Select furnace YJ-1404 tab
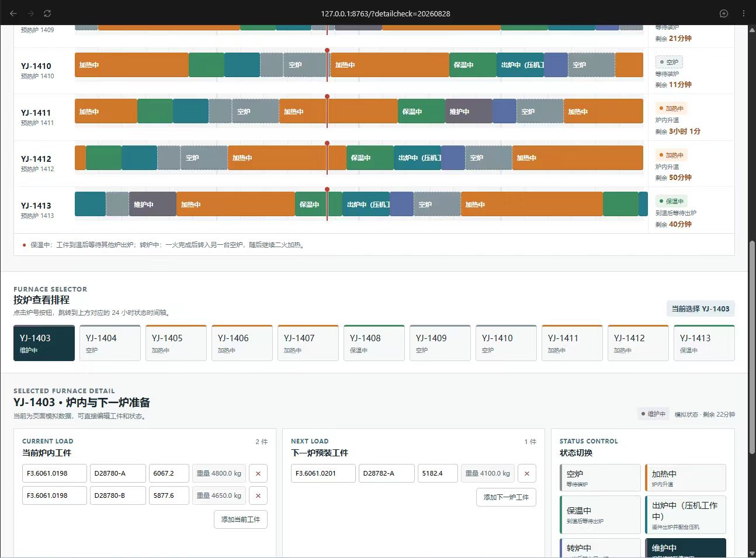This screenshot has height=558, width=756. [110, 343]
